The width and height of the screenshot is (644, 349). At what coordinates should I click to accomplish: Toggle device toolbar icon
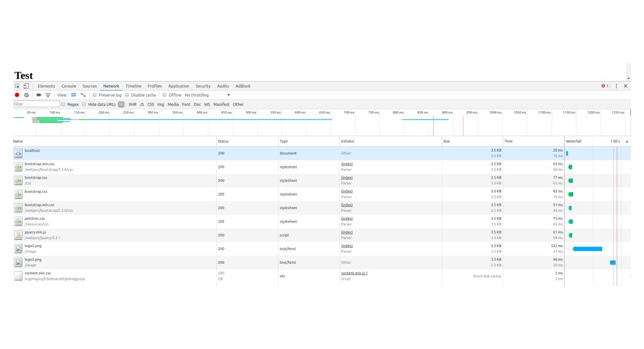point(26,86)
